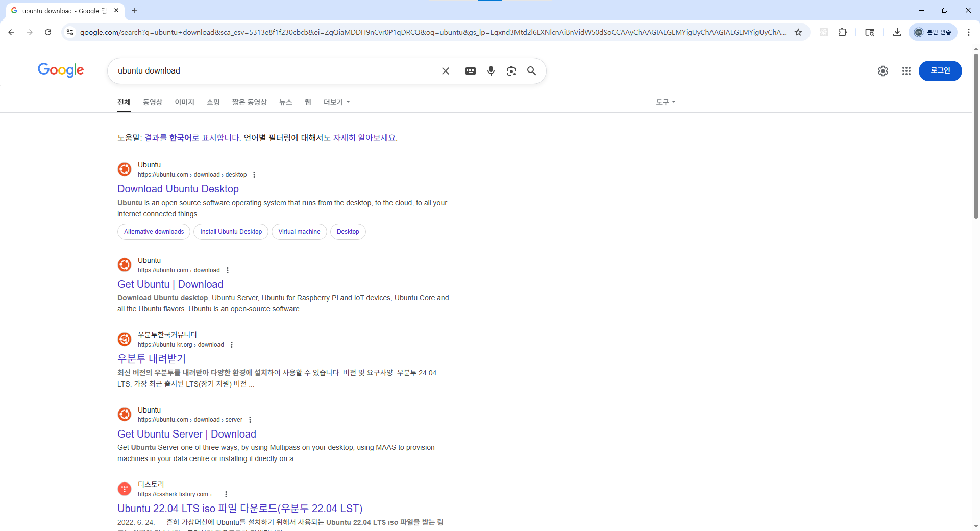Screen dimensions: 980x531
Task: Search by image with Google Lens
Action: coord(511,71)
